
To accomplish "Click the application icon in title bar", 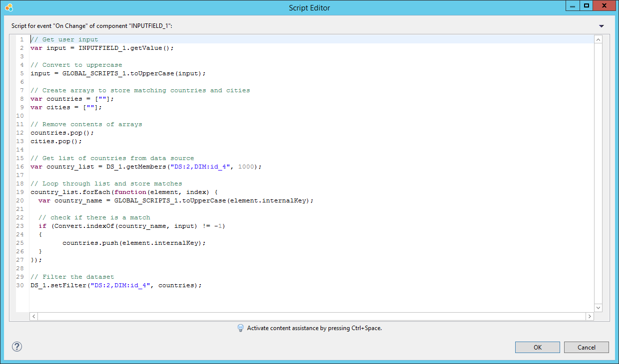I will click(8, 7).
